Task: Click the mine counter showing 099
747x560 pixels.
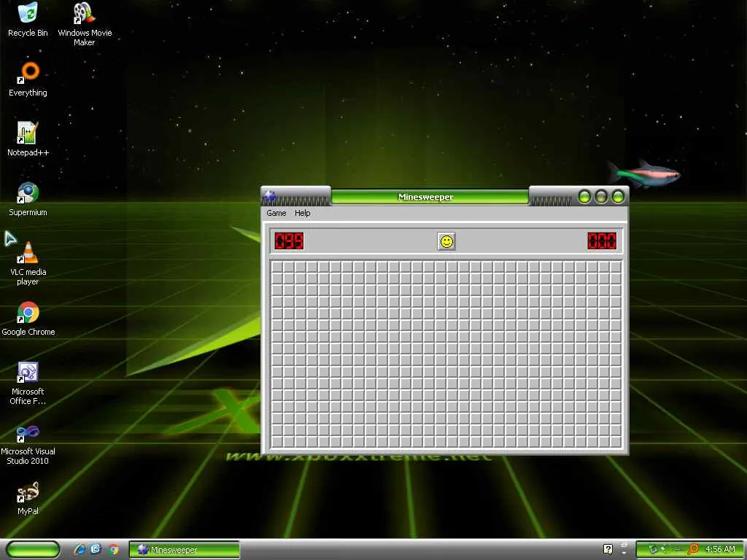Action: pyautogui.click(x=289, y=241)
